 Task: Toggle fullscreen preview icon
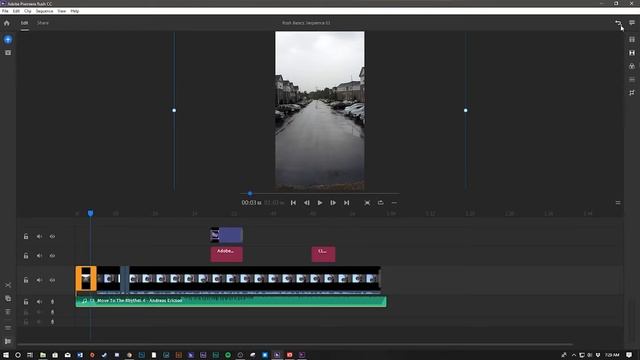pyautogui.click(x=367, y=203)
